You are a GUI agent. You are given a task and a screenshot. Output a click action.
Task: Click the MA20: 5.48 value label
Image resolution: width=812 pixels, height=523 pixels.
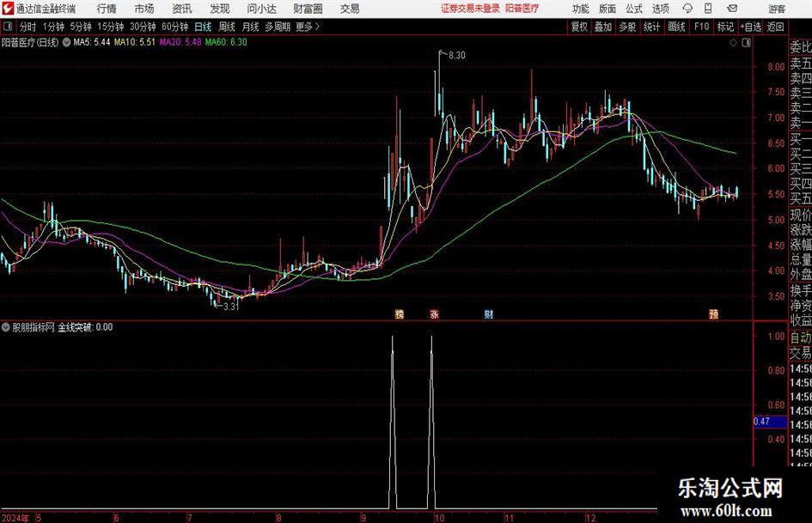coord(180,42)
